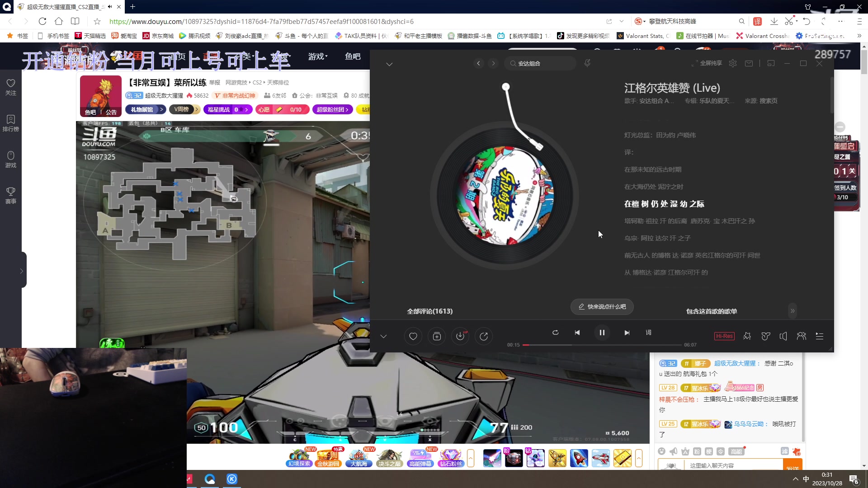Screen dimensions: 868x488
Task: Open 福星挑战 badge
Action: click(x=228, y=109)
